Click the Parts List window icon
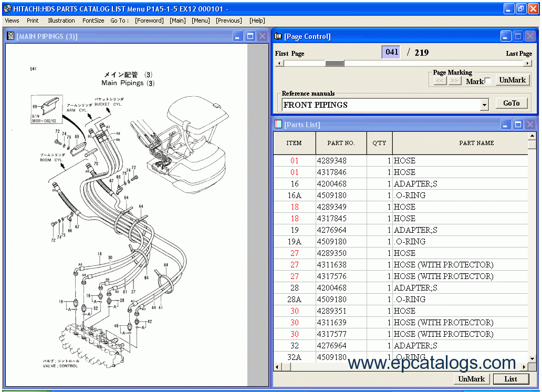 [278, 124]
